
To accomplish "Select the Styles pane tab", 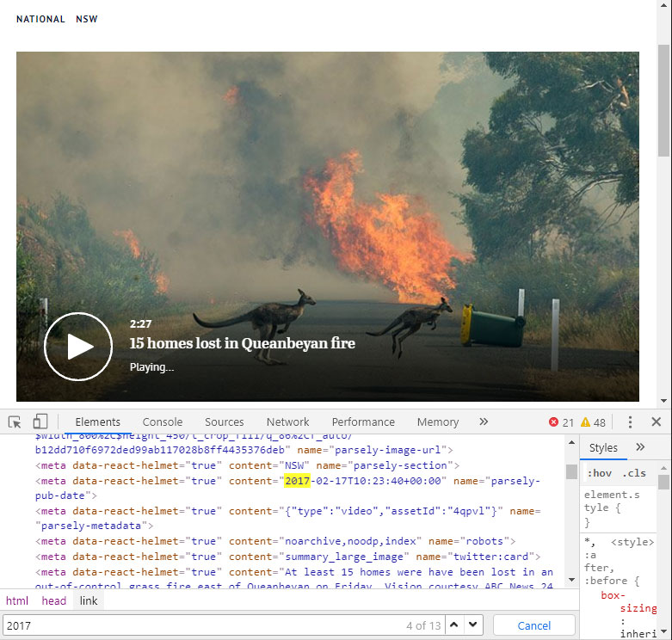I will click(603, 447).
